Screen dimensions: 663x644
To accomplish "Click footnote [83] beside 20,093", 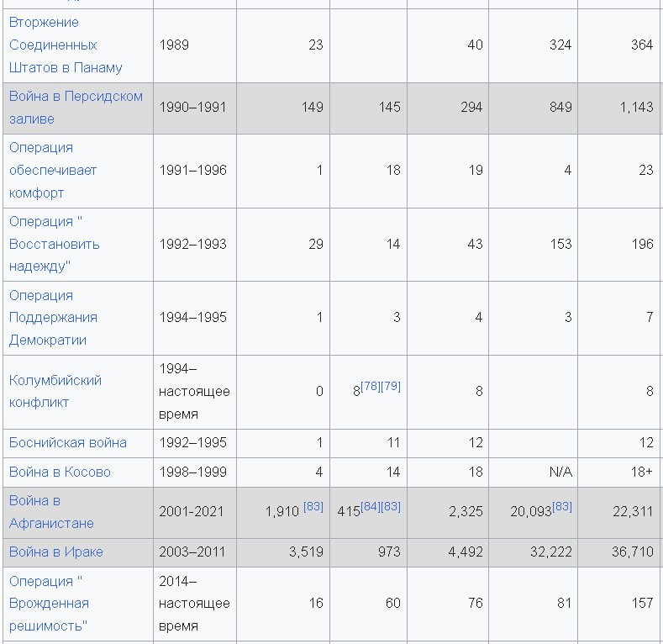I will tap(562, 507).
